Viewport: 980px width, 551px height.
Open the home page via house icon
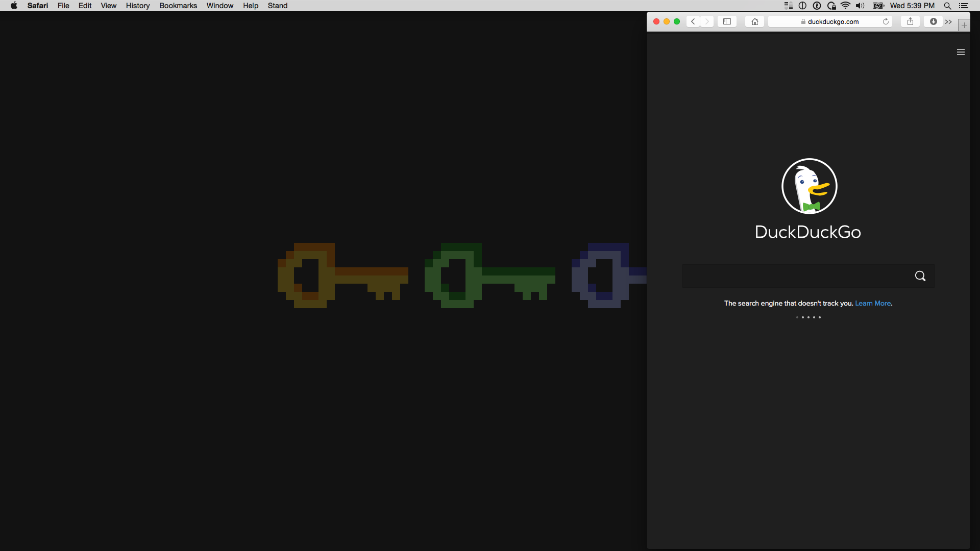(x=754, y=21)
